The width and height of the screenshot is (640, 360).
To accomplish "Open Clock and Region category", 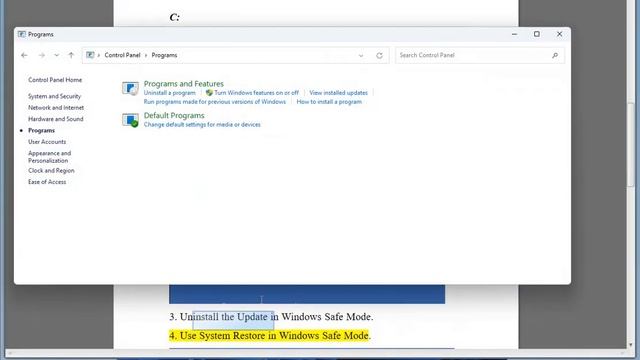I will [x=51, y=171].
